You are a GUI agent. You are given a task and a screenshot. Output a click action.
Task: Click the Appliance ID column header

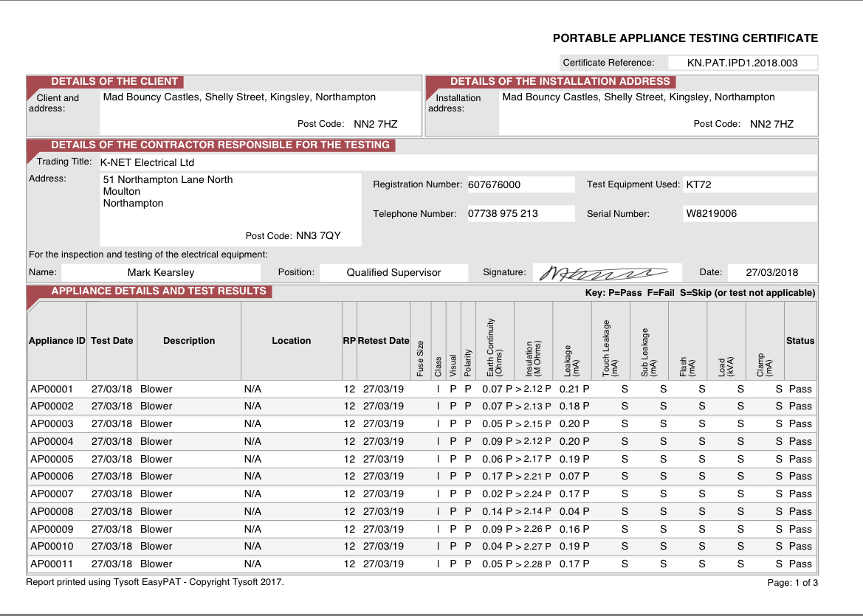click(57, 341)
